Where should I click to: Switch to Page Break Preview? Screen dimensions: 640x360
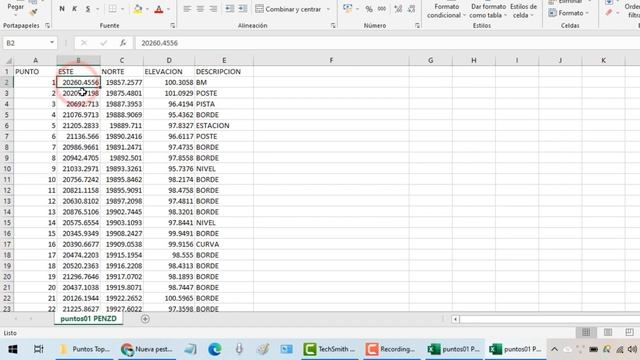(629, 332)
